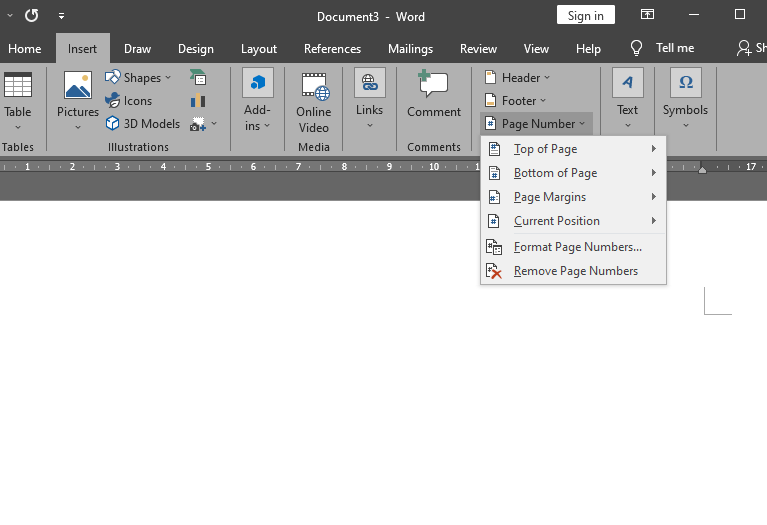
Task: Click the Sign in button
Action: tap(585, 15)
